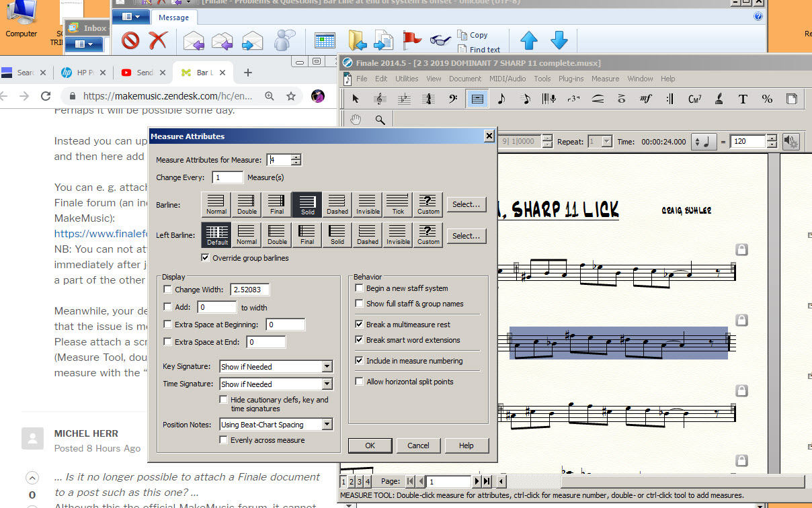
Task: Expand the Position Notes dropdown
Action: coord(327,425)
